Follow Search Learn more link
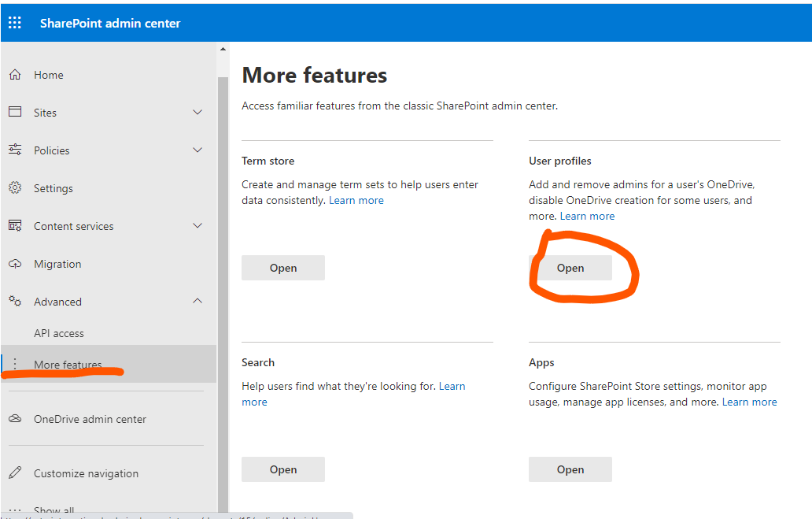The width and height of the screenshot is (812, 519). click(452, 386)
